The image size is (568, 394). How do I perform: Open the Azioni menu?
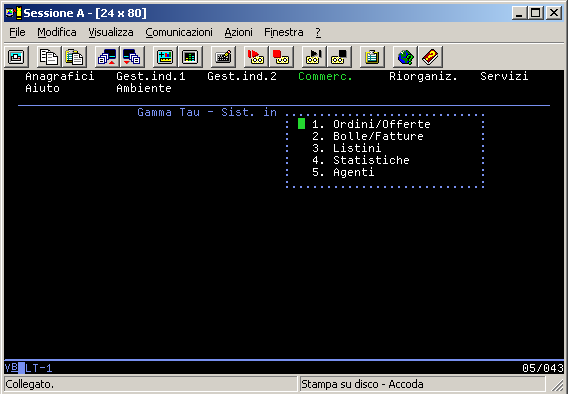[x=238, y=32]
